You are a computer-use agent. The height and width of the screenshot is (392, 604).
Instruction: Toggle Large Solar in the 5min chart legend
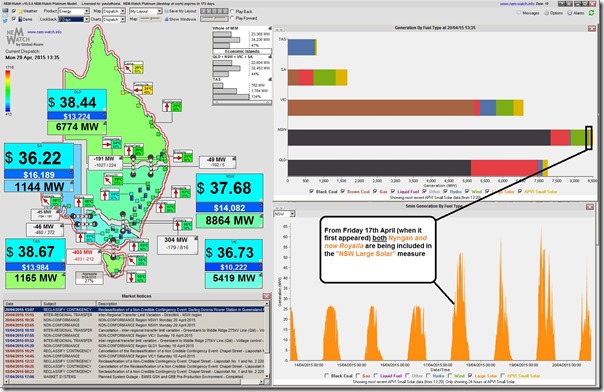pyautogui.click(x=470, y=375)
